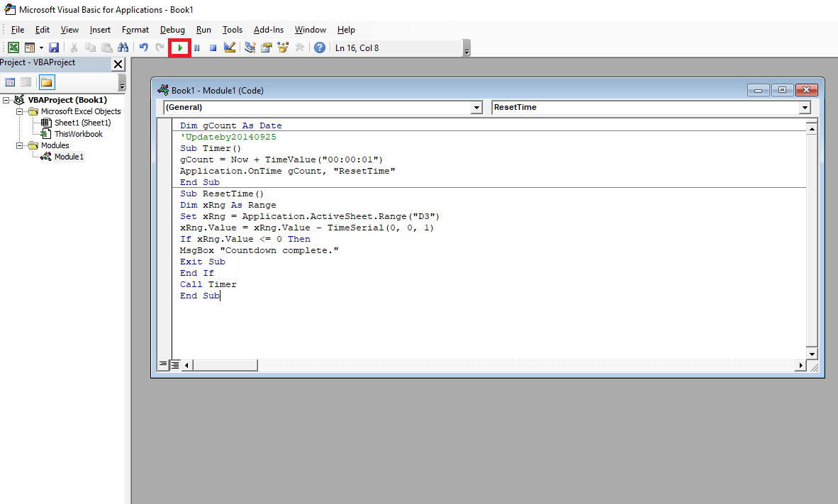Toggle Design Mode icon in toolbar
The width and height of the screenshot is (838, 504).
230,47
